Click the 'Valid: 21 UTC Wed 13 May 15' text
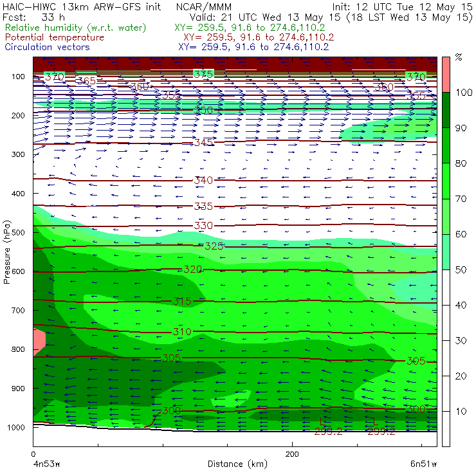 click(265, 17)
